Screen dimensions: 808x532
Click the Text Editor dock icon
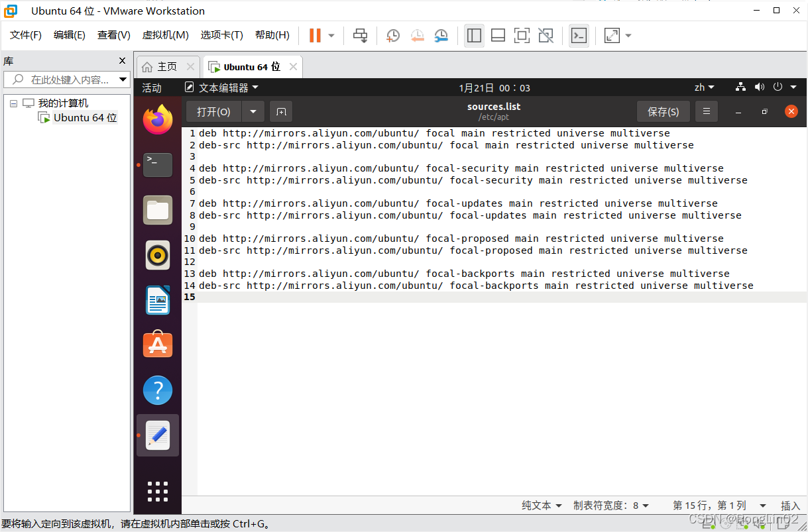[158, 435]
